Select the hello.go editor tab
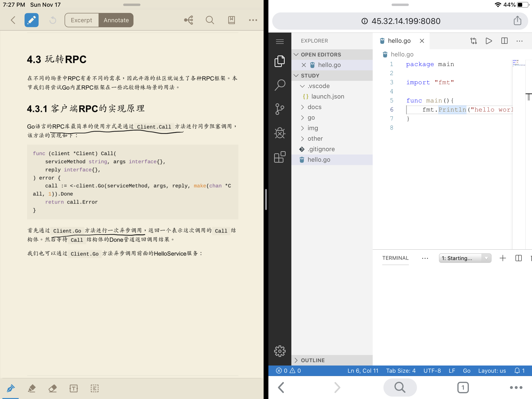Image resolution: width=532 pixels, height=399 pixels. (399, 41)
